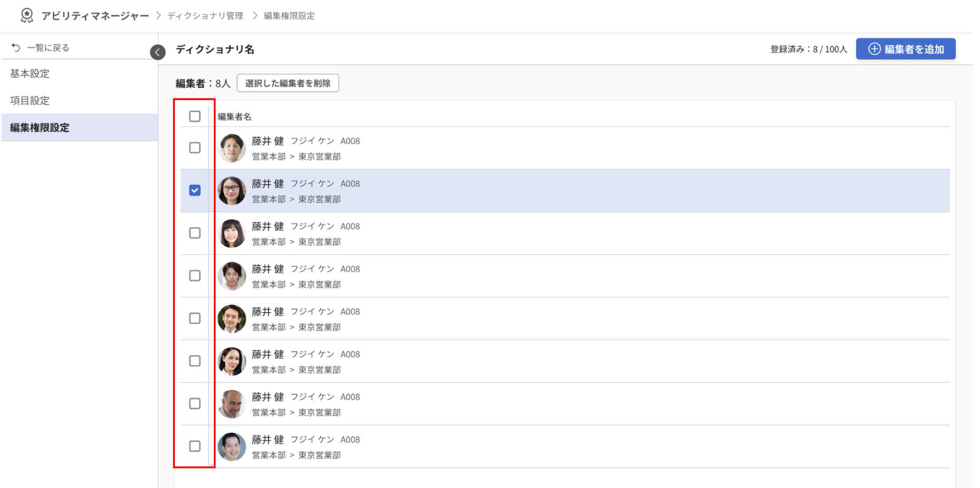Click the back arrow beside 一覧に戻る
This screenshot has height=488, width=980.
click(x=15, y=46)
